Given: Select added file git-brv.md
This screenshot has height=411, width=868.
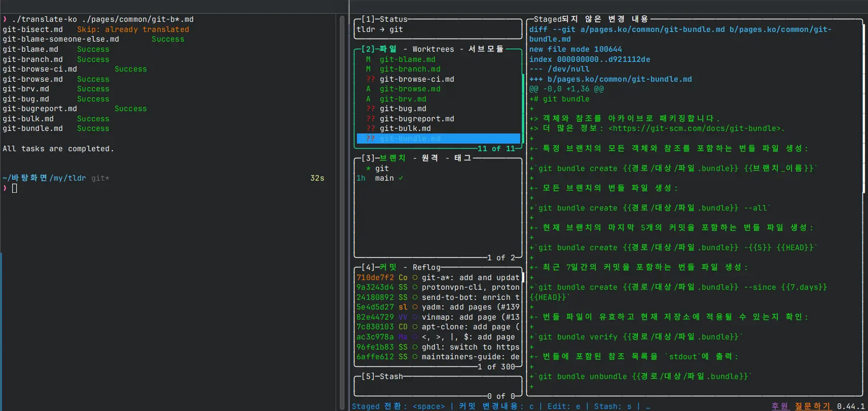Looking at the screenshot, I should pyautogui.click(x=438, y=99).
